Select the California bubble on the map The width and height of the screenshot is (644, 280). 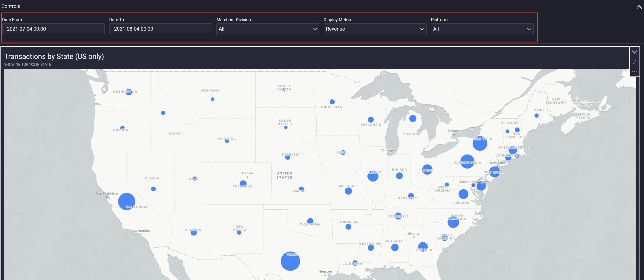click(127, 202)
